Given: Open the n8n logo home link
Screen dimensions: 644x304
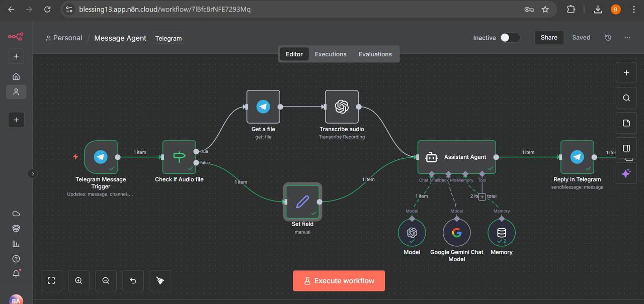Looking at the screenshot, I should 16,36.
